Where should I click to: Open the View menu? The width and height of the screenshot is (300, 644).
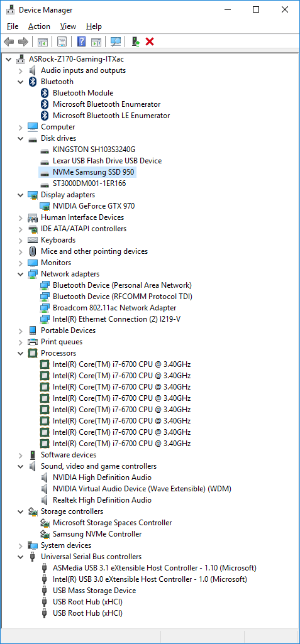click(68, 26)
